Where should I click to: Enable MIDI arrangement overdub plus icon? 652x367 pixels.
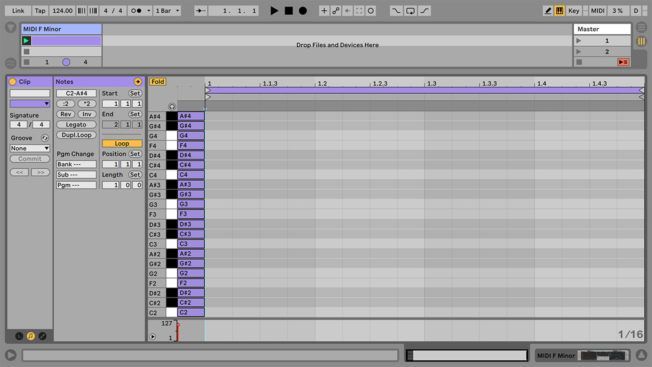(x=324, y=11)
